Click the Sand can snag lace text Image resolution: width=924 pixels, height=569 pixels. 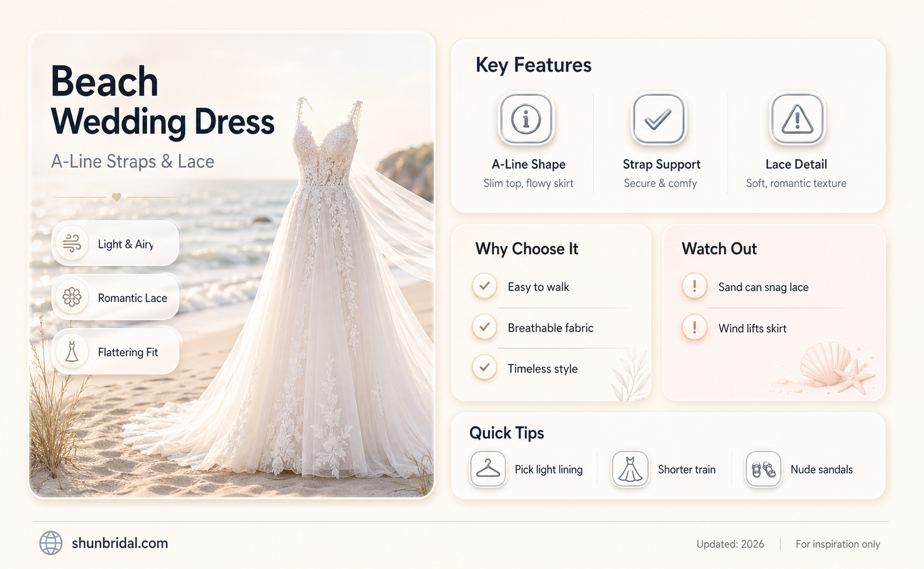tap(763, 287)
